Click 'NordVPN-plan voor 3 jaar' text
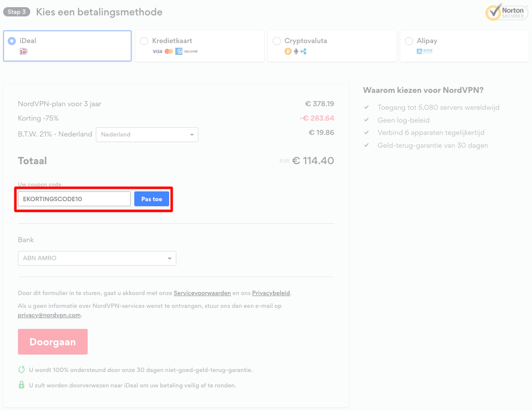 (x=59, y=104)
